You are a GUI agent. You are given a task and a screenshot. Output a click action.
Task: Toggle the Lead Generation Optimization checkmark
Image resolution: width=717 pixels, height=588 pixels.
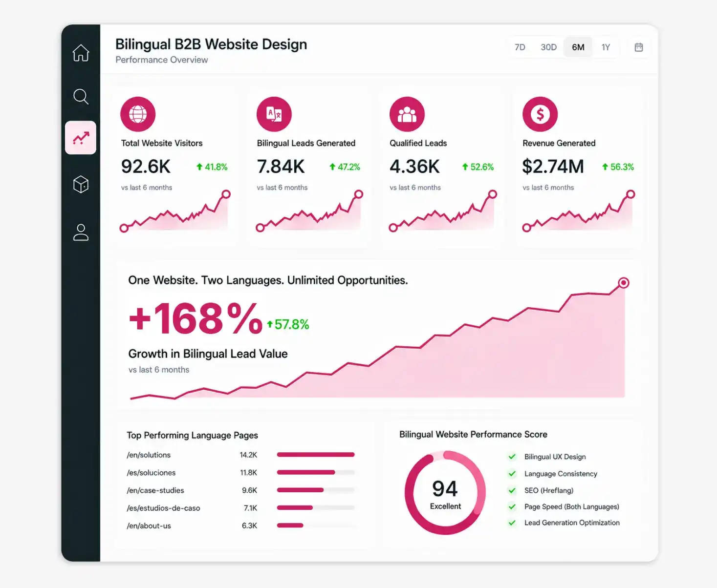[512, 523]
